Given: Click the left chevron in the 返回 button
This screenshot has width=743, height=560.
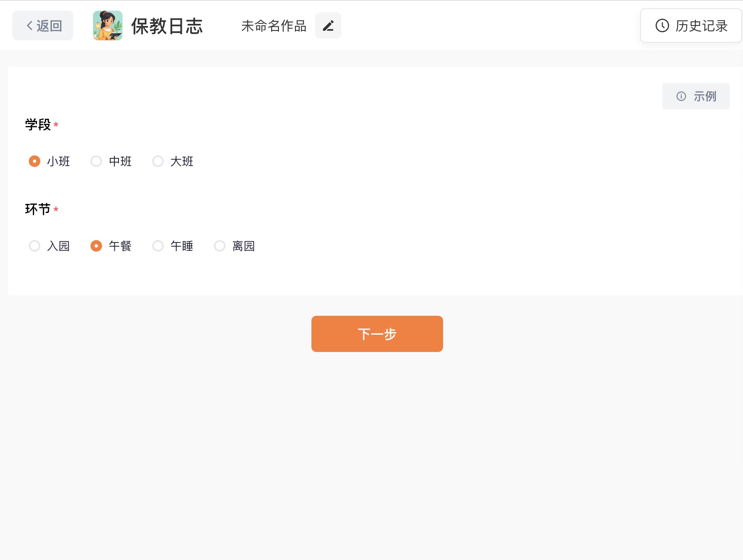Looking at the screenshot, I should 30,26.
